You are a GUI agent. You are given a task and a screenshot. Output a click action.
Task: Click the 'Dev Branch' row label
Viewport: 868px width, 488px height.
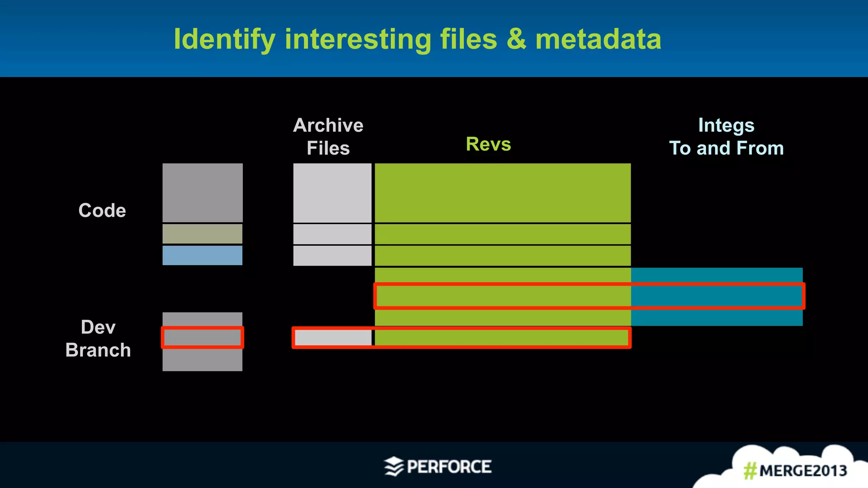click(98, 338)
